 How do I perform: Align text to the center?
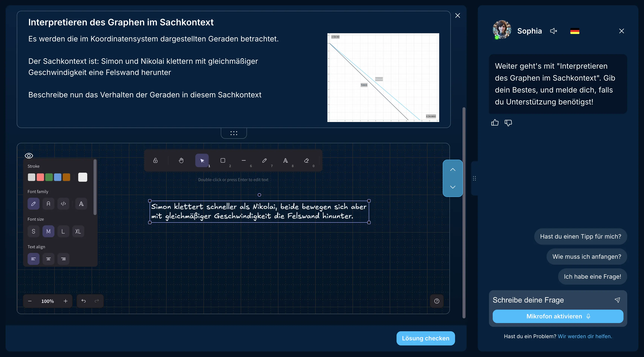(48, 259)
